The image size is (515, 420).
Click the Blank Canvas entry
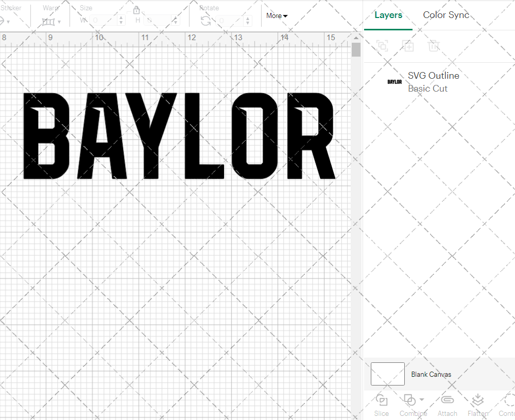432,374
